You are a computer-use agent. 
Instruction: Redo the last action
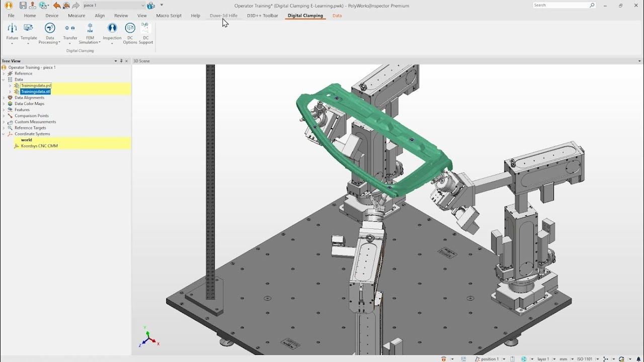[x=75, y=6]
